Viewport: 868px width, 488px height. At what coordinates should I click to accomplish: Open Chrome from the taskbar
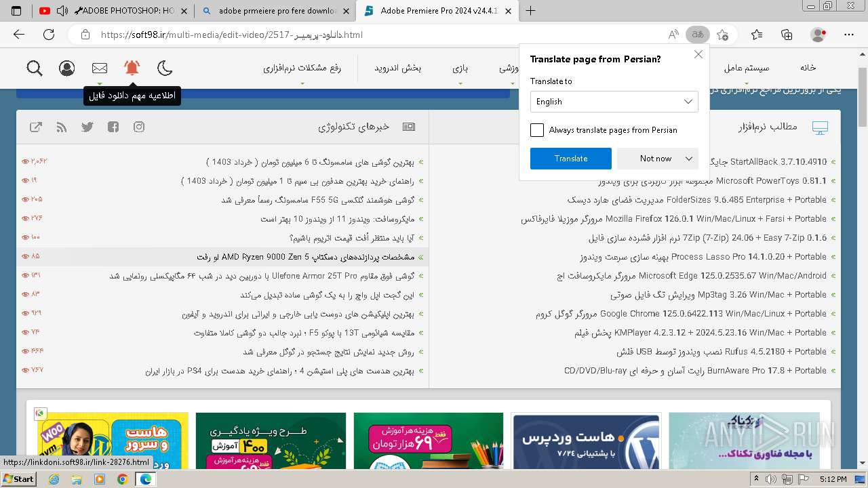tap(122, 479)
